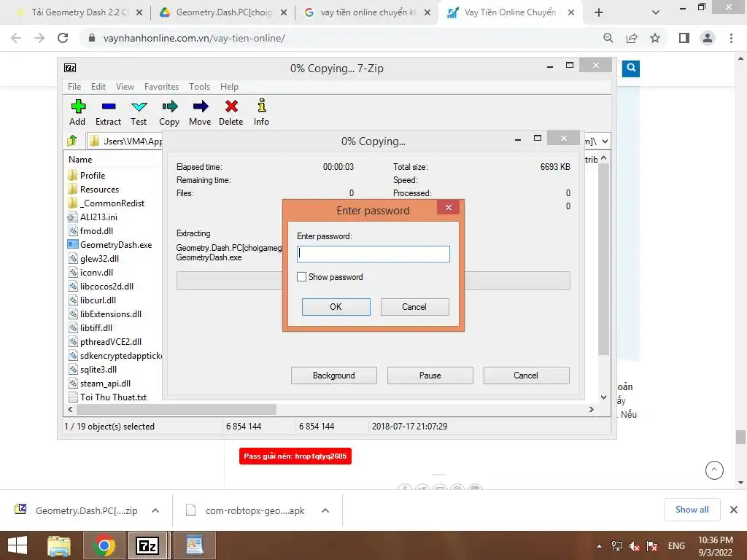Click the Name column header
Viewport: 747px width, 560px height.
pos(80,160)
